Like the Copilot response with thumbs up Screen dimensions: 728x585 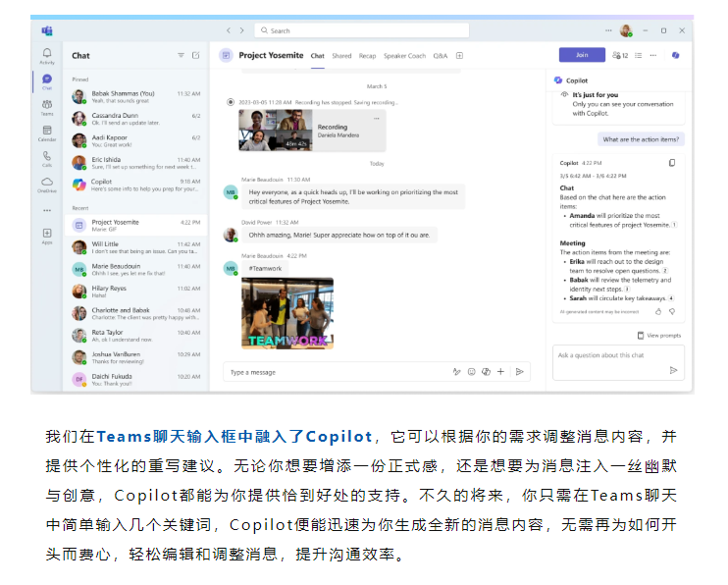click(658, 311)
